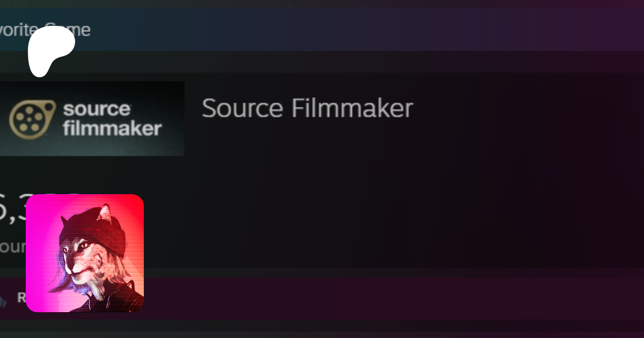Open the Source Filmmaker banner image
The height and width of the screenshot is (338, 644).
pos(92,119)
